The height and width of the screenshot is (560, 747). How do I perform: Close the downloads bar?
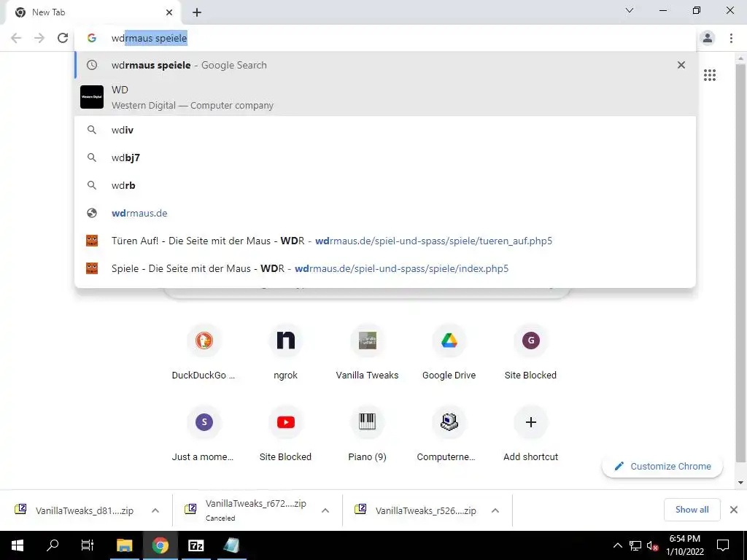(x=734, y=510)
